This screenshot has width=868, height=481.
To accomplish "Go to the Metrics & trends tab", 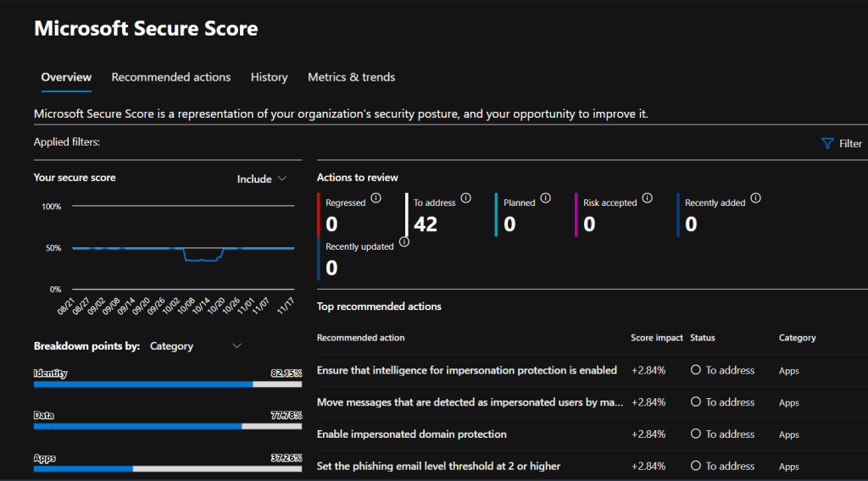I will click(x=351, y=77).
